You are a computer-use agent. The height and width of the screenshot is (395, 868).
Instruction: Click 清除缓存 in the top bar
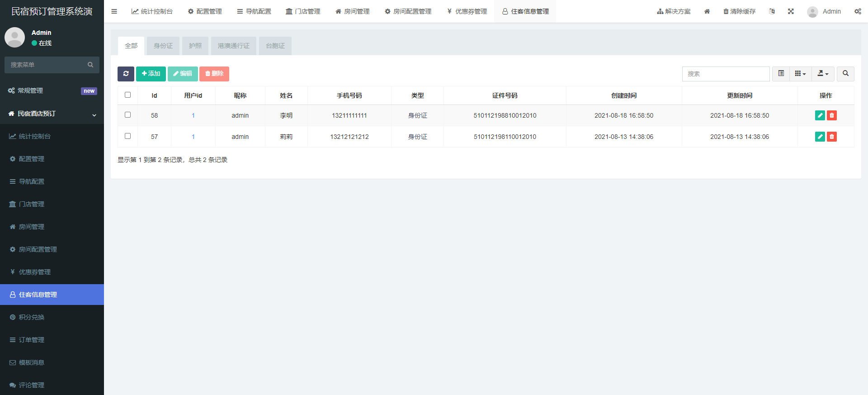point(739,11)
